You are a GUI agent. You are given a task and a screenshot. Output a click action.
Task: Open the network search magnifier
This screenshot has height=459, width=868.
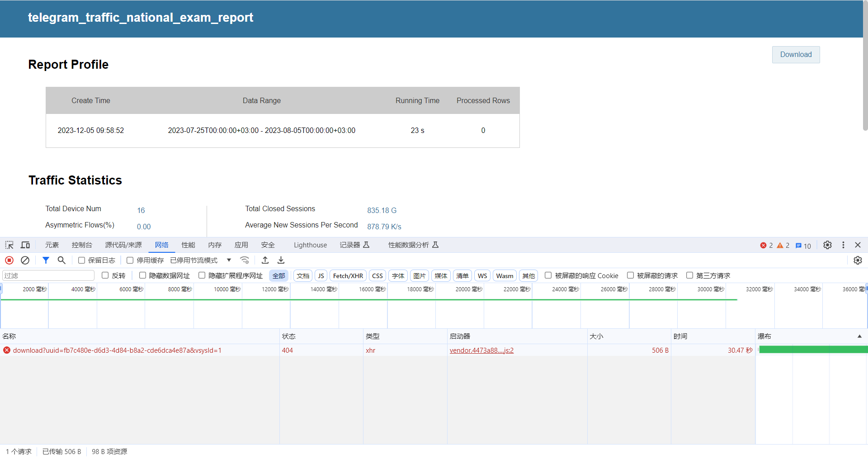coord(61,260)
